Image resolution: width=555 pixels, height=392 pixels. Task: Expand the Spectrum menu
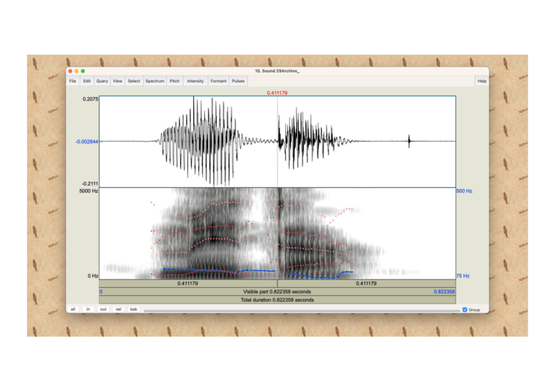coord(155,81)
